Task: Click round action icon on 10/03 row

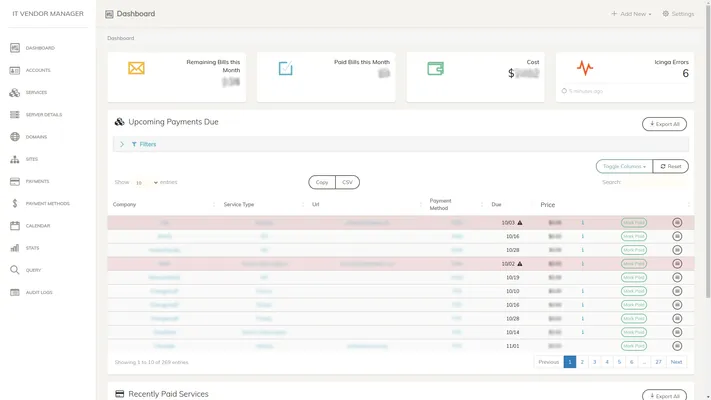Action: coord(677,222)
